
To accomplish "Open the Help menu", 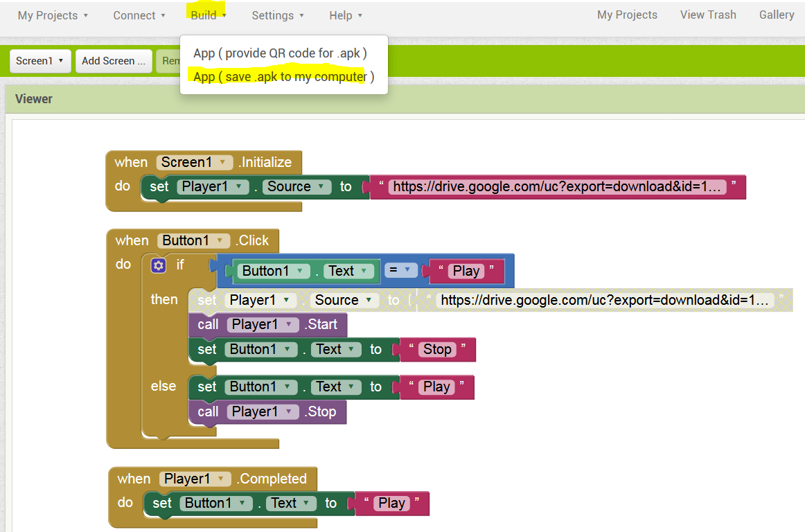I will (x=346, y=15).
